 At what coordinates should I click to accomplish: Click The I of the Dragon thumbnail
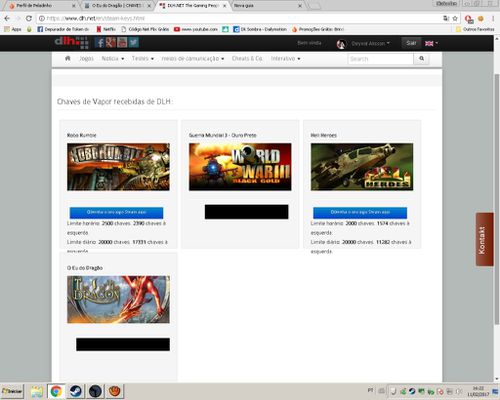point(118,299)
